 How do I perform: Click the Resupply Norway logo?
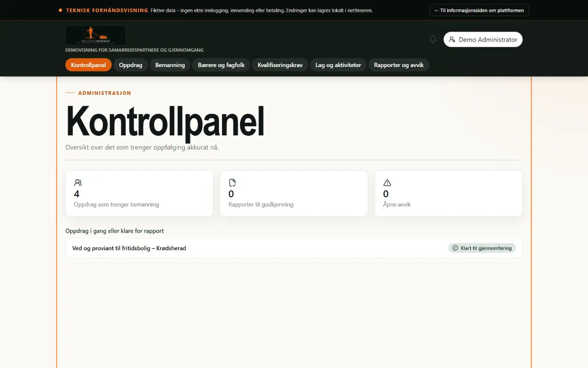tap(96, 35)
